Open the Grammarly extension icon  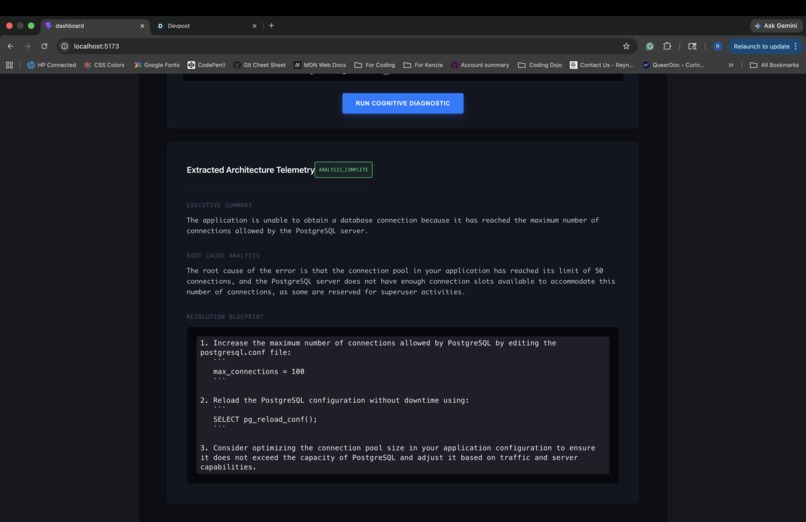click(650, 46)
